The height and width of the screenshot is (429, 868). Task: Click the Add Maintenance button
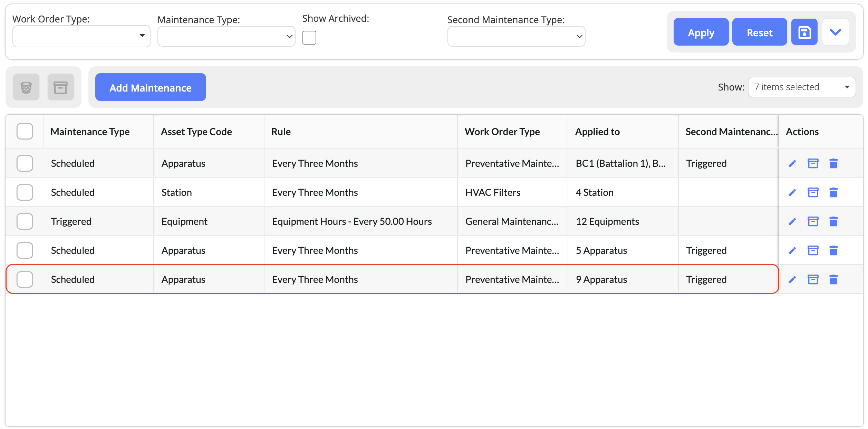coord(151,87)
